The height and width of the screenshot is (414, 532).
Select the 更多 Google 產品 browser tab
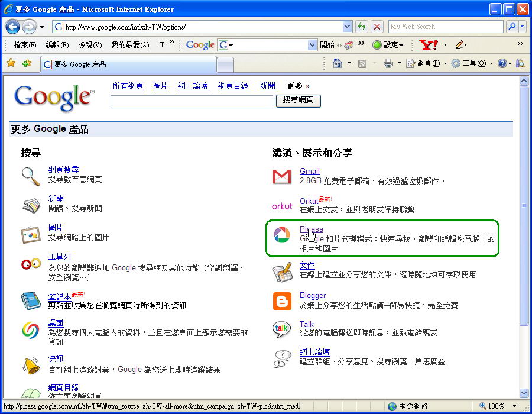(129, 64)
